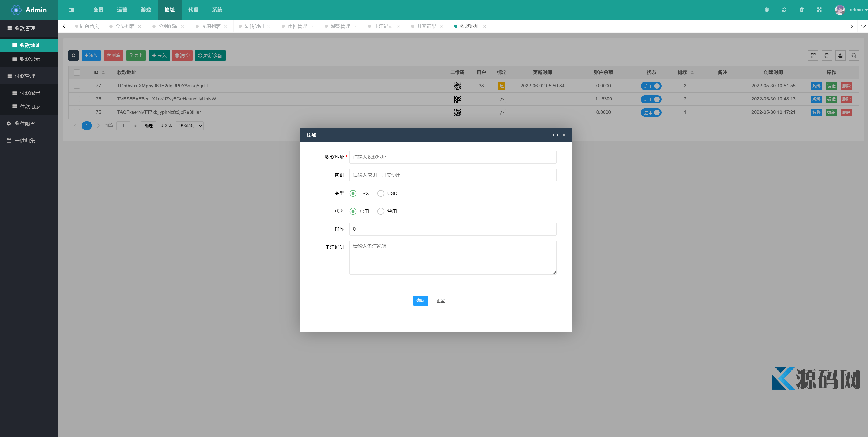Click the 确认 button in the dialog

[420, 300]
